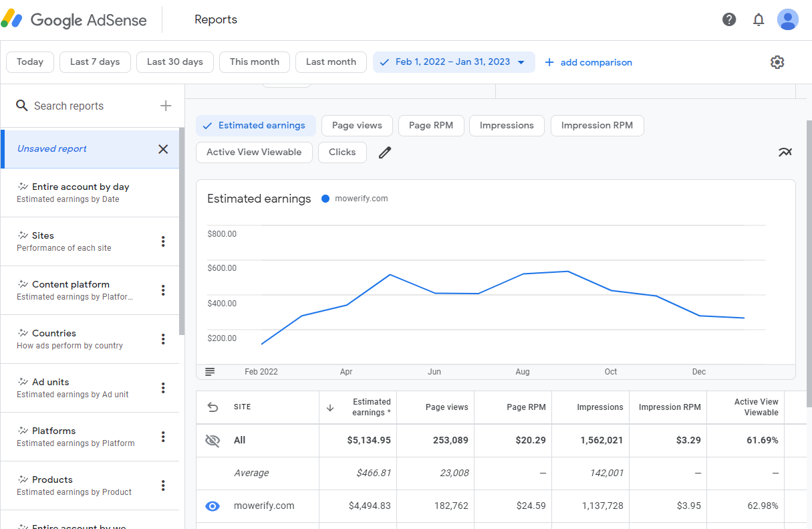Toggle the Clicks metric chip
This screenshot has height=529, width=812.
(342, 152)
